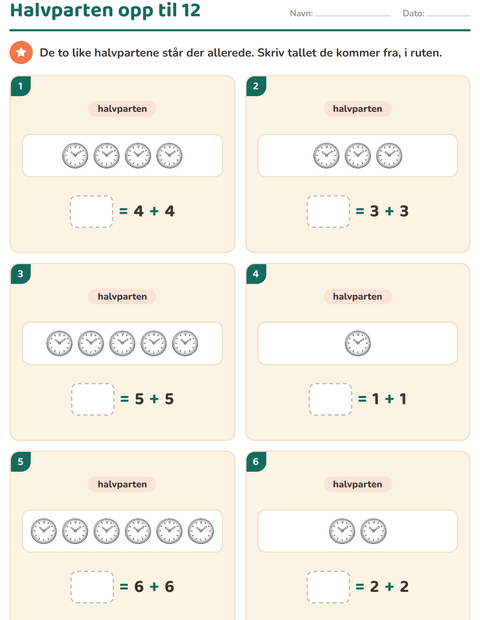Select the answer box for 6 + 6
Screen dimensions: 480x620
pyautogui.click(x=92, y=587)
